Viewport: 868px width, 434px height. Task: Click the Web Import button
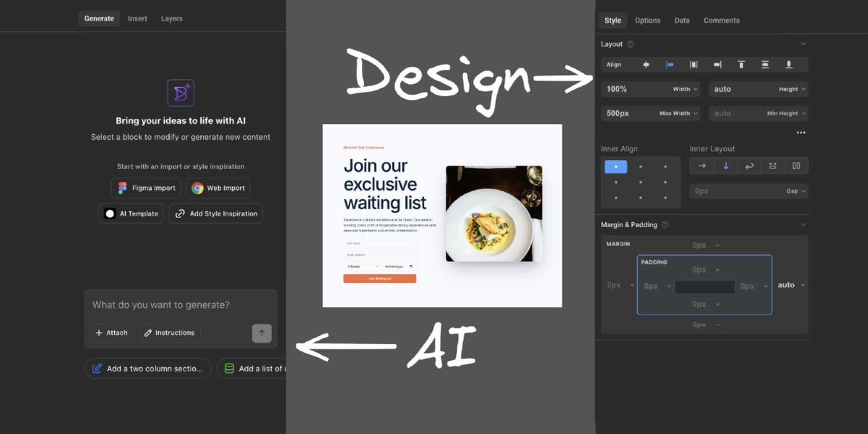218,188
